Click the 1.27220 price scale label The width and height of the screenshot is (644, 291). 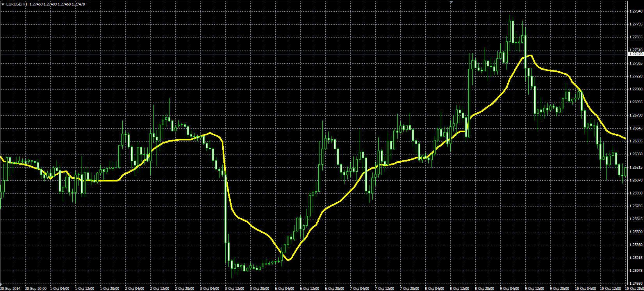click(636, 76)
